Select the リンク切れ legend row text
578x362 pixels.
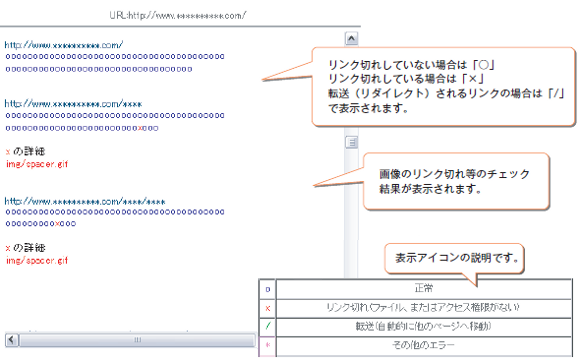pos(423,307)
